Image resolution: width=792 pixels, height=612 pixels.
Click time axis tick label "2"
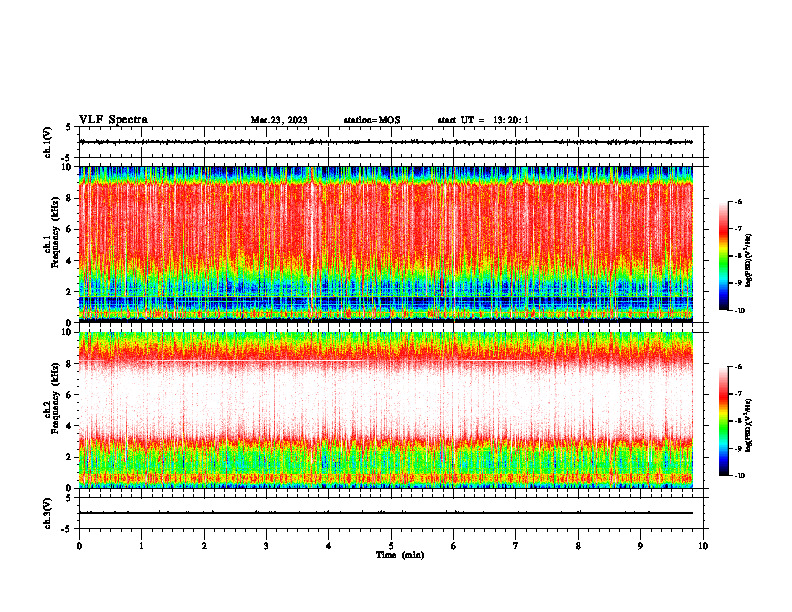point(204,546)
